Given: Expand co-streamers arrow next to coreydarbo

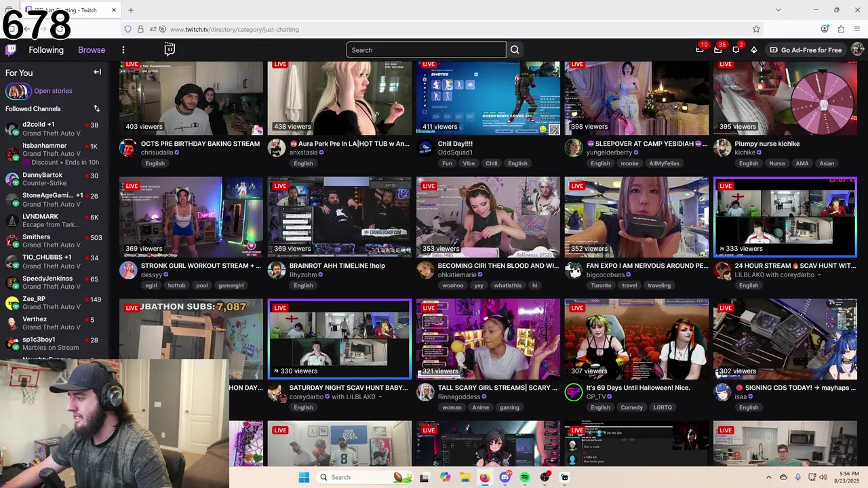Looking at the screenshot, I should 819,274.
